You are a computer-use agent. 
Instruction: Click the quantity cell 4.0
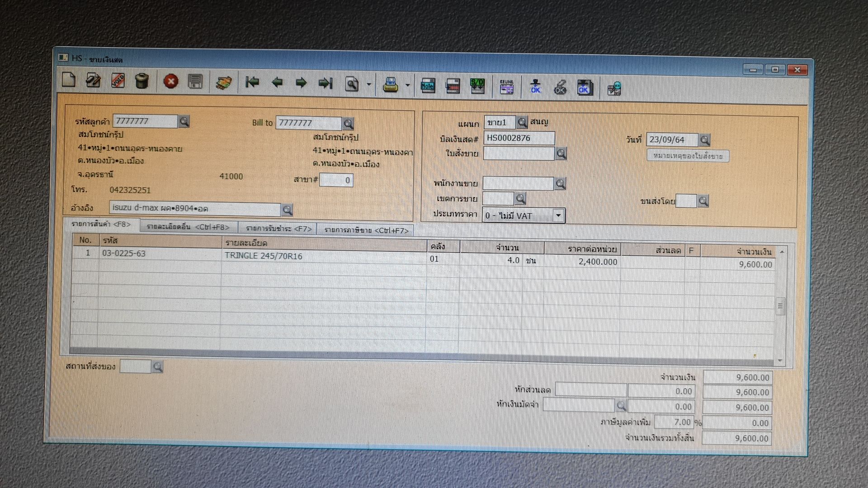491,260
